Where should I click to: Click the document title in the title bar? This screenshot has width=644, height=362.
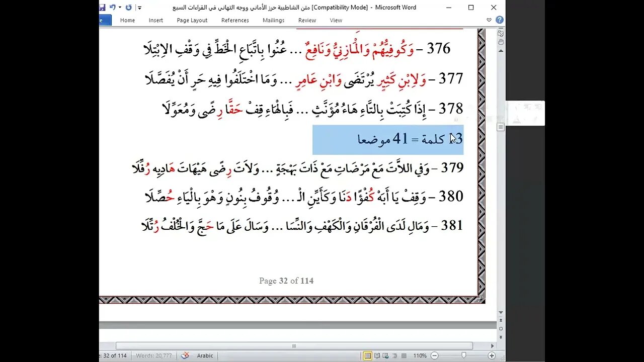(x=294, y=8)
